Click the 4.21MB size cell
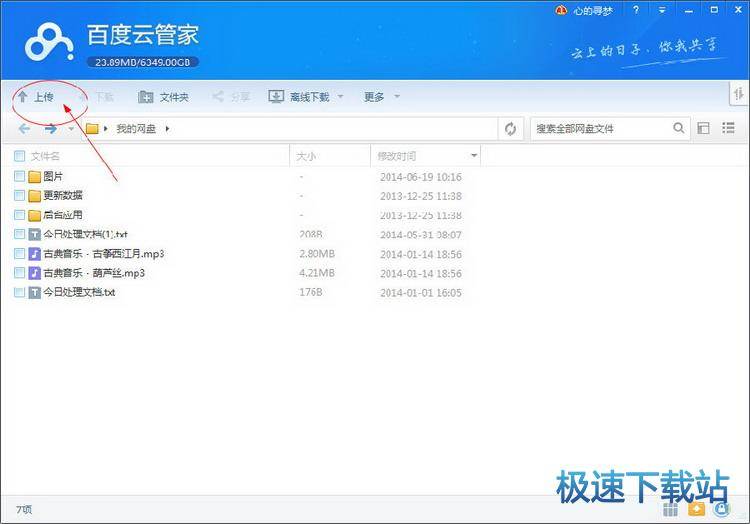 pyautogui.click(x=317, y=273)
